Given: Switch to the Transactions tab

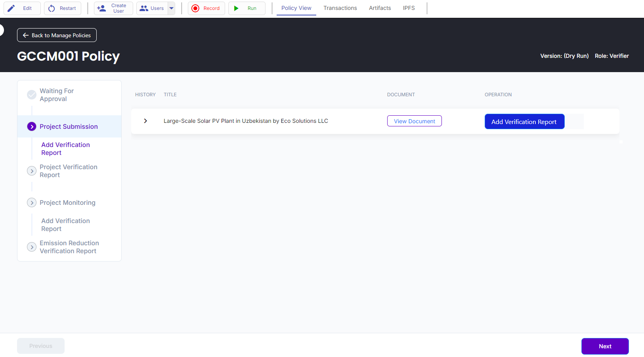Looking at the screenshot, I should (340, 8).
